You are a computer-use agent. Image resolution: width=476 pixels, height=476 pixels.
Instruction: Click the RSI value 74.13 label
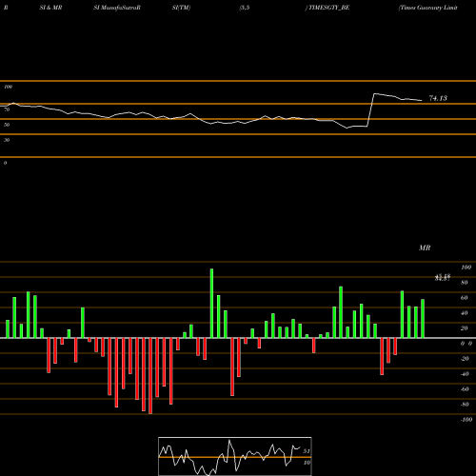[438, 98]
